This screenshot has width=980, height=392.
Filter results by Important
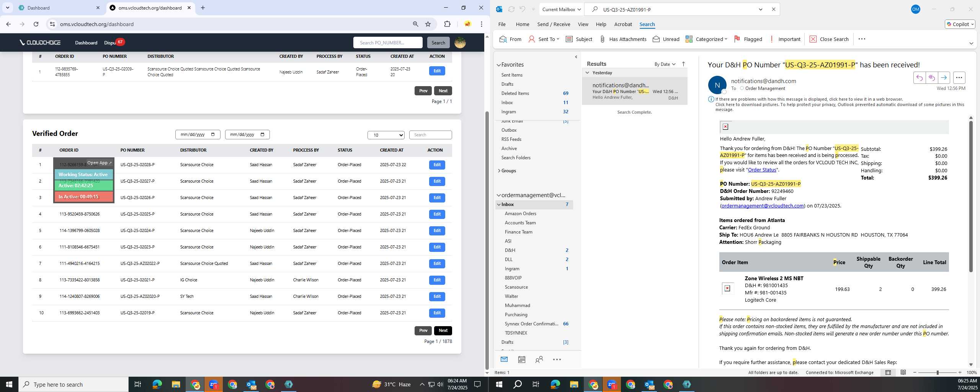[785, 39]
